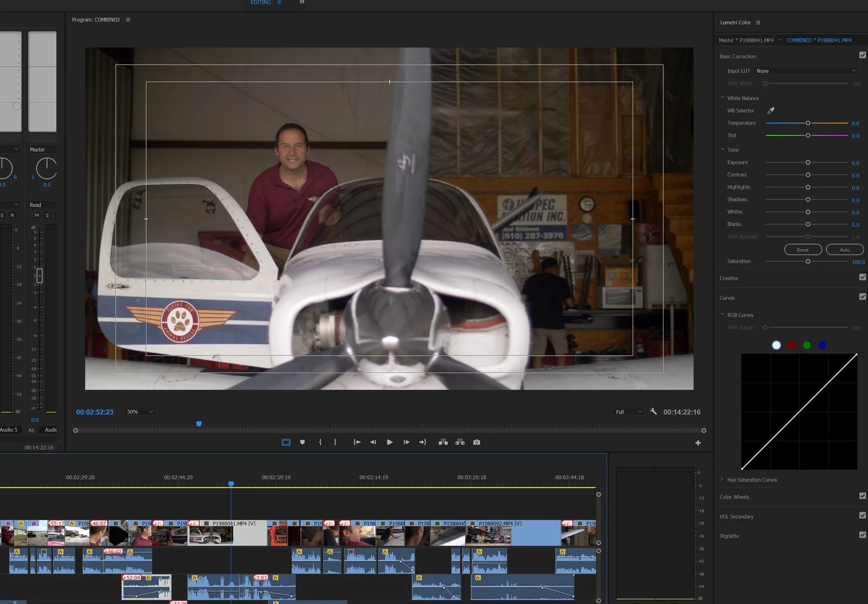
Task: Disable the Creative section checkbox
Action: (x=862, y=277)
